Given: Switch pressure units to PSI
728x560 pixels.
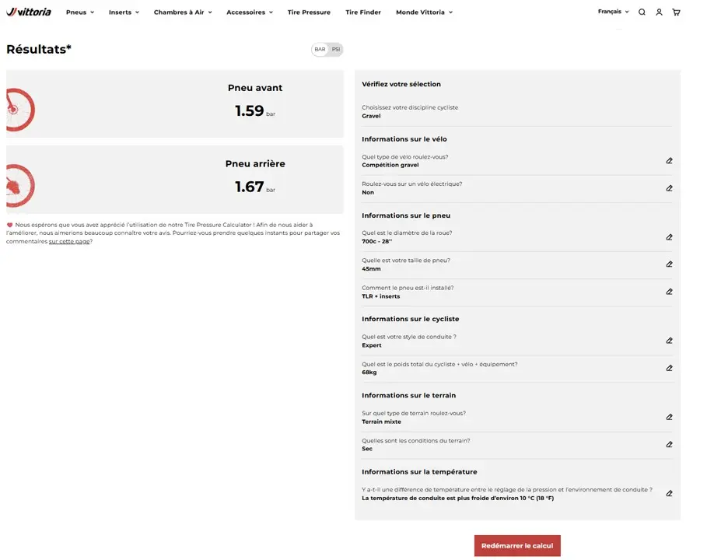Looking at the screenshot, I should 336,49.
